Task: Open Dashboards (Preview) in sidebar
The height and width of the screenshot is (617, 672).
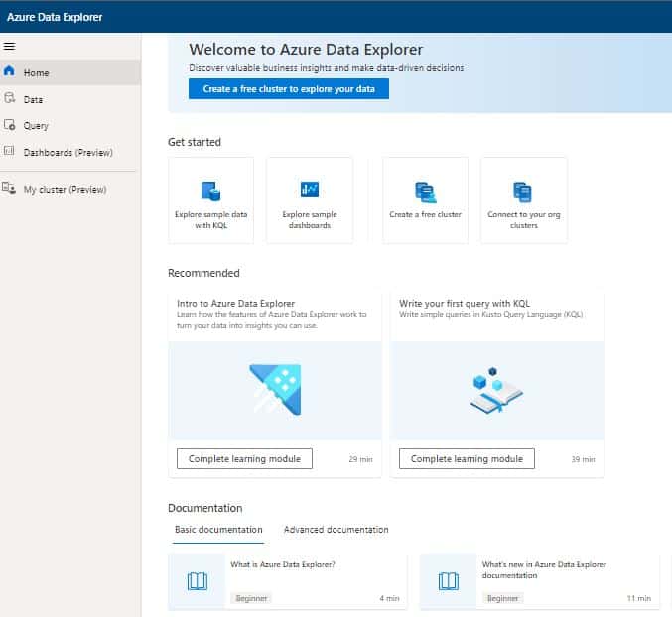Action: click(x=70, y=152)
